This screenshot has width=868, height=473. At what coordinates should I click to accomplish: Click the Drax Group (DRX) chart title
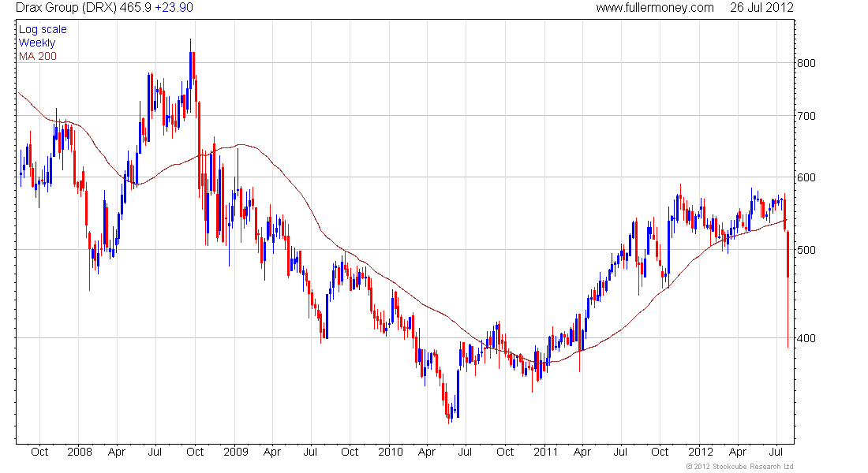[x=65, y=8]
